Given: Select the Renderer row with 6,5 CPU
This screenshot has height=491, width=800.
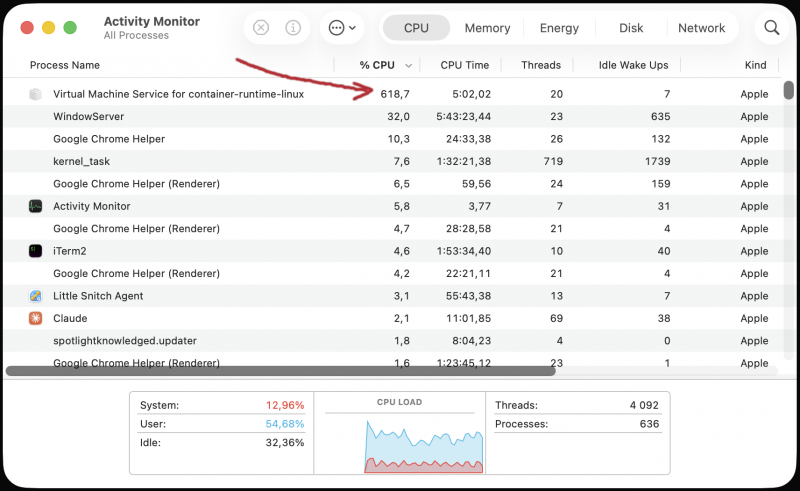Looking at the screenshot, I should tap(392, 184).
